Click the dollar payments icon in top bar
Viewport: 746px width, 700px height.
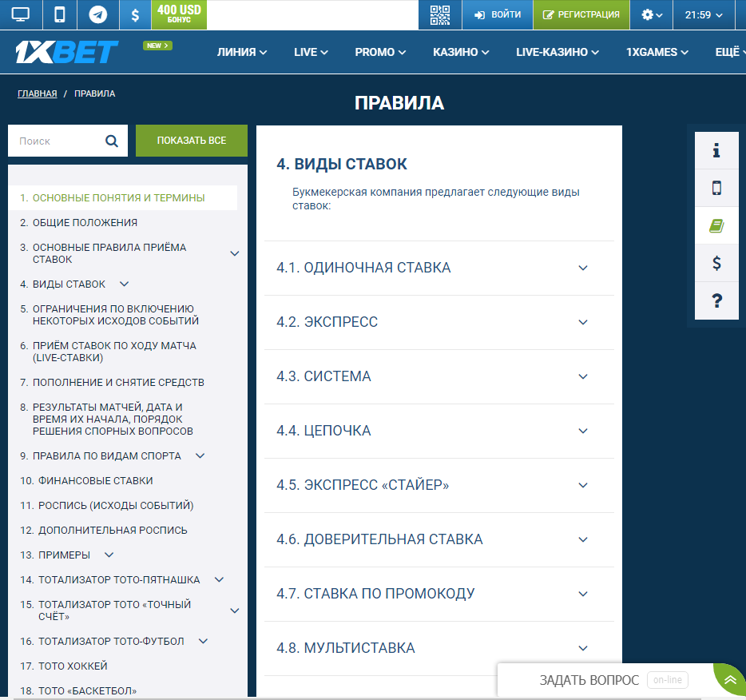click(135, 14)
